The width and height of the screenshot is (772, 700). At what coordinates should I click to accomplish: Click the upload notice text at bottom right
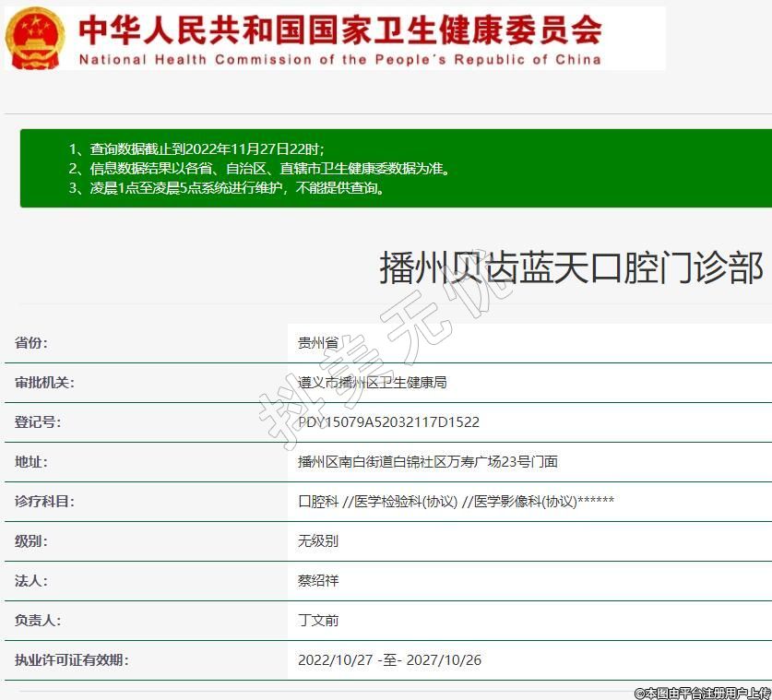click(x=701, y=692)
